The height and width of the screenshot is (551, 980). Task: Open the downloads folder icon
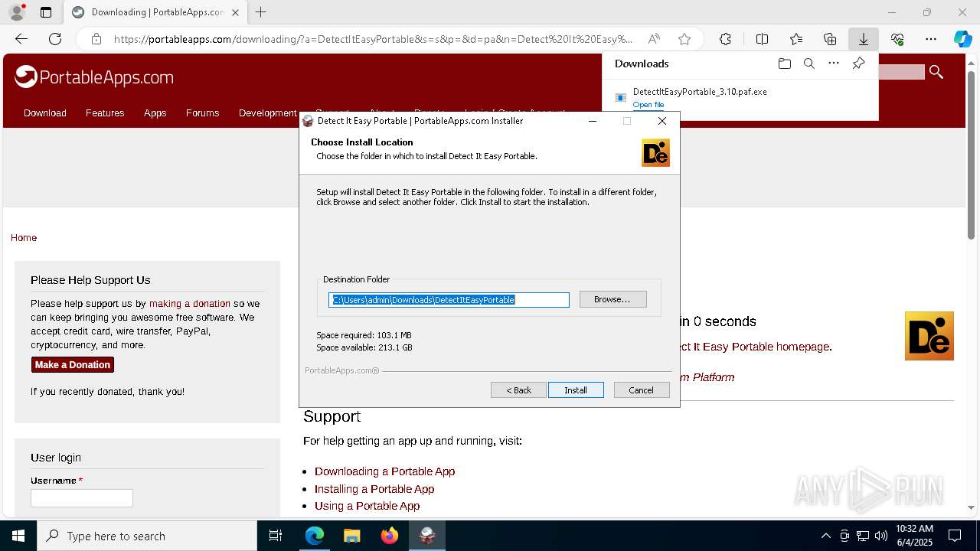click(784, 64)
